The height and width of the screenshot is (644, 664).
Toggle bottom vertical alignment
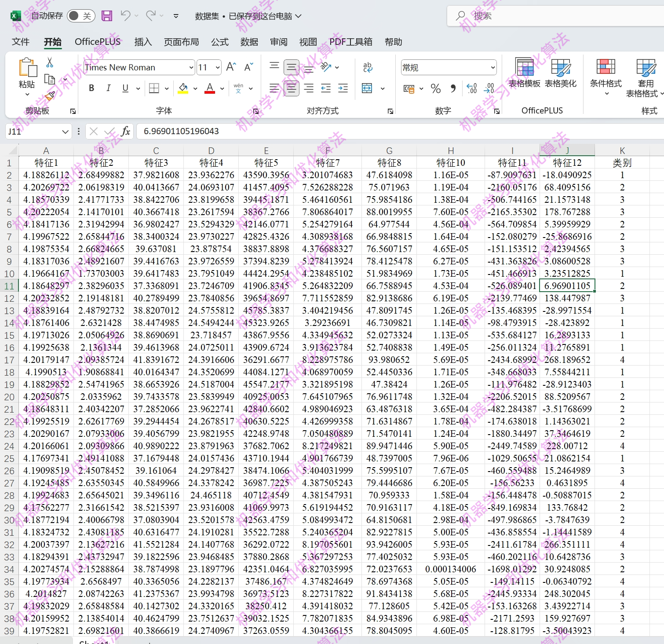click(x=309, y=68)
